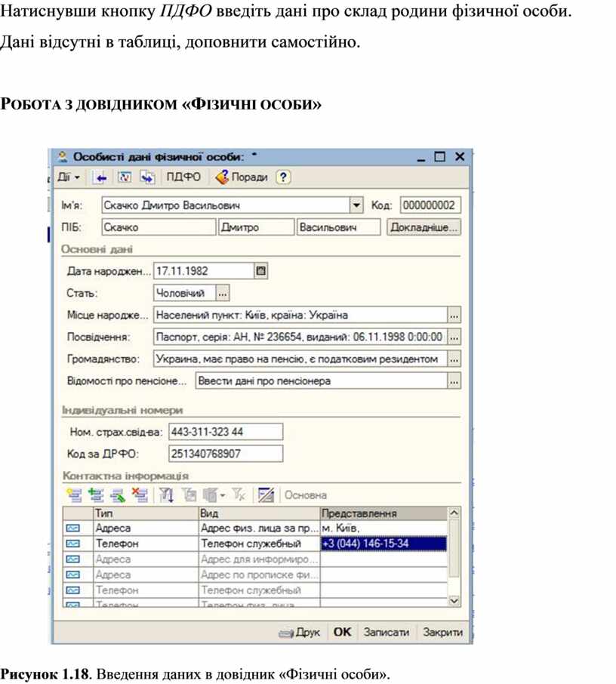The height and width of the screenshot is (684, 616).
Task: Open the Посвідчення ellipsis button
Action: coord(454,337)
